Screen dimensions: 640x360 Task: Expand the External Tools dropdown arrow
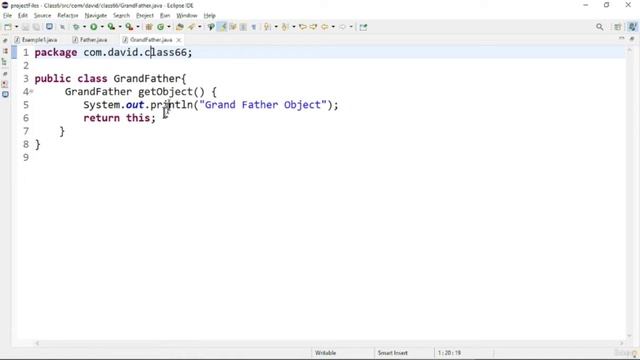138,27
